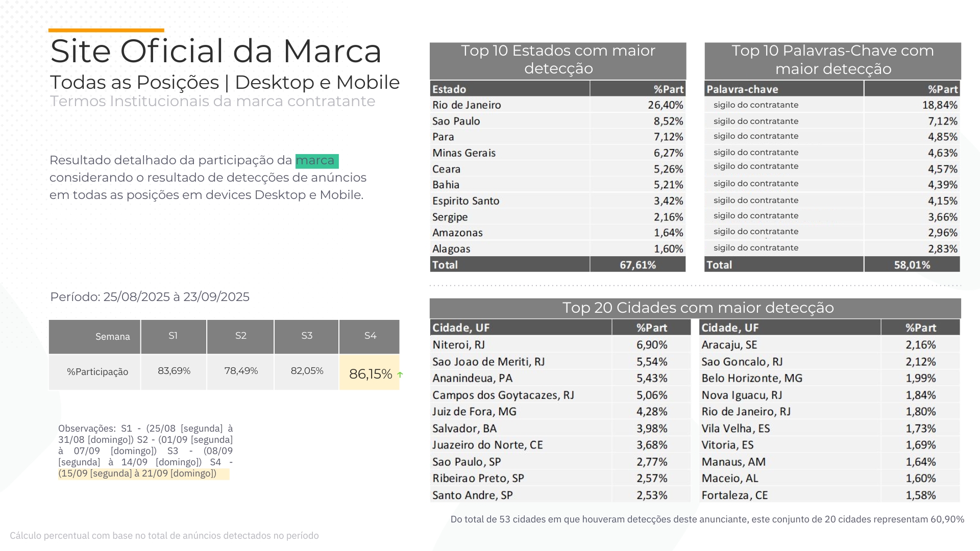This screenshot has height=551, width=980.
Task: Click the "Palavra-chave" column header
Action: click(x=742, y=89)
